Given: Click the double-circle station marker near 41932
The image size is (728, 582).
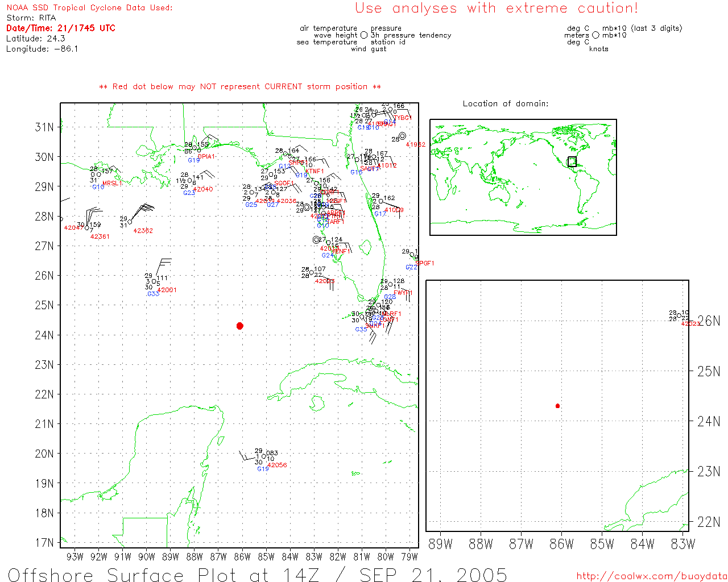Looking at the screenshot, I should click(403, 136).
